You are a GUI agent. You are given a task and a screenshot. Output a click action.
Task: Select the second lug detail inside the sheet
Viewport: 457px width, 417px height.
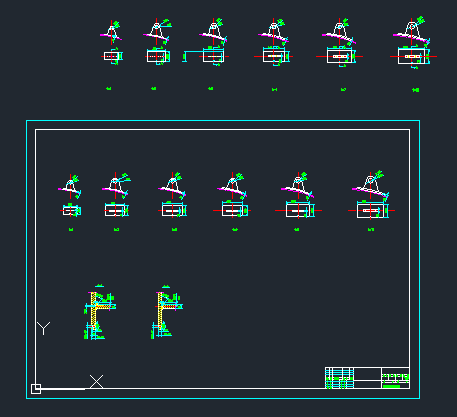(116, 195)
